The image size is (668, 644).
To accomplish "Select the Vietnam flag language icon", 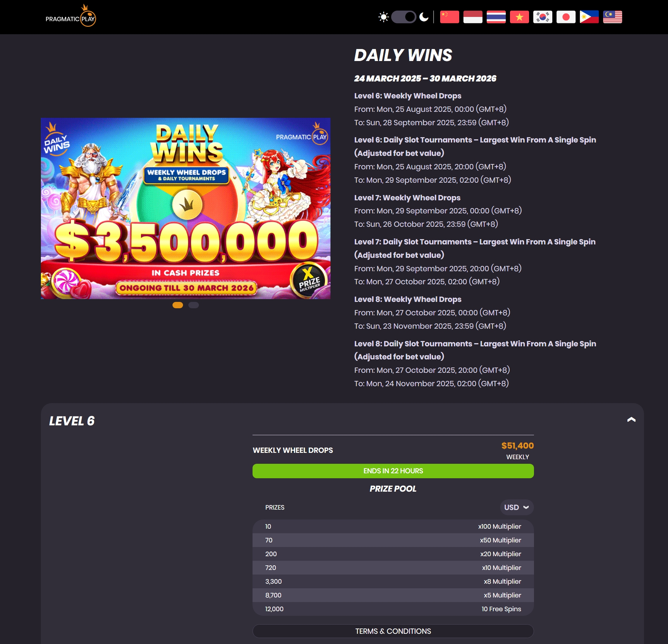I will 519,17.
